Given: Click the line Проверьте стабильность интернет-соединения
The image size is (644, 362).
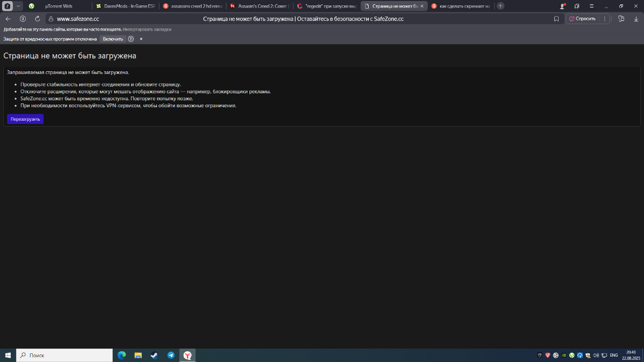Looking at the screenshot, I should pos(101,84).
